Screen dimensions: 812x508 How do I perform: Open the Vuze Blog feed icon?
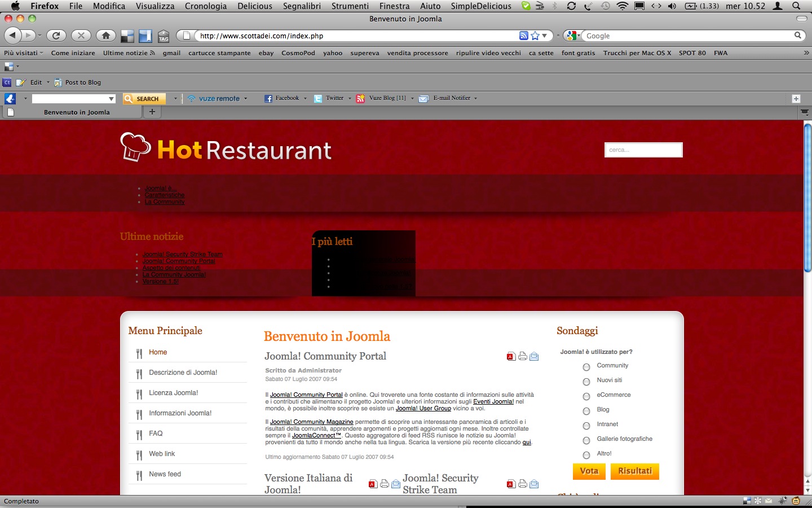coord(360,98)
